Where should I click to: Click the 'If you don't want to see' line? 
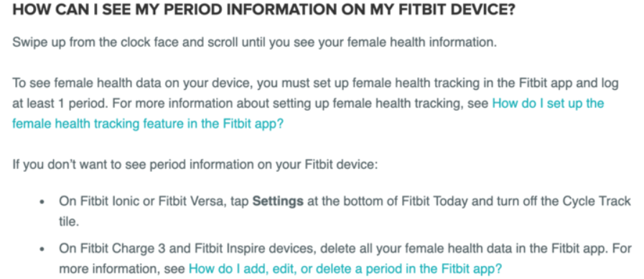click(195, 165)
